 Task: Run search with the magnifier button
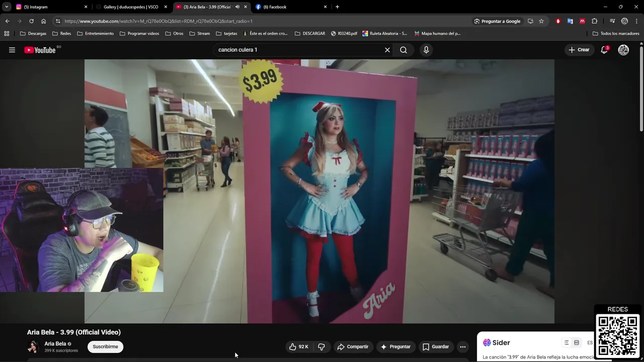pos(404,50)
